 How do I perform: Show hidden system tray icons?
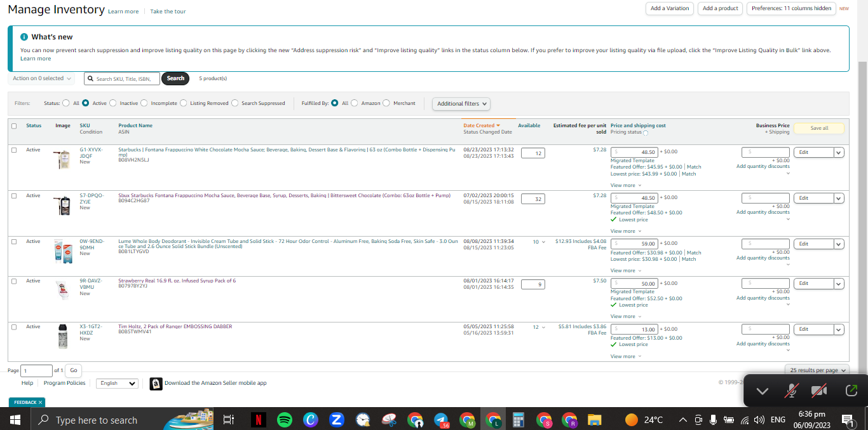tap(682, 420)
